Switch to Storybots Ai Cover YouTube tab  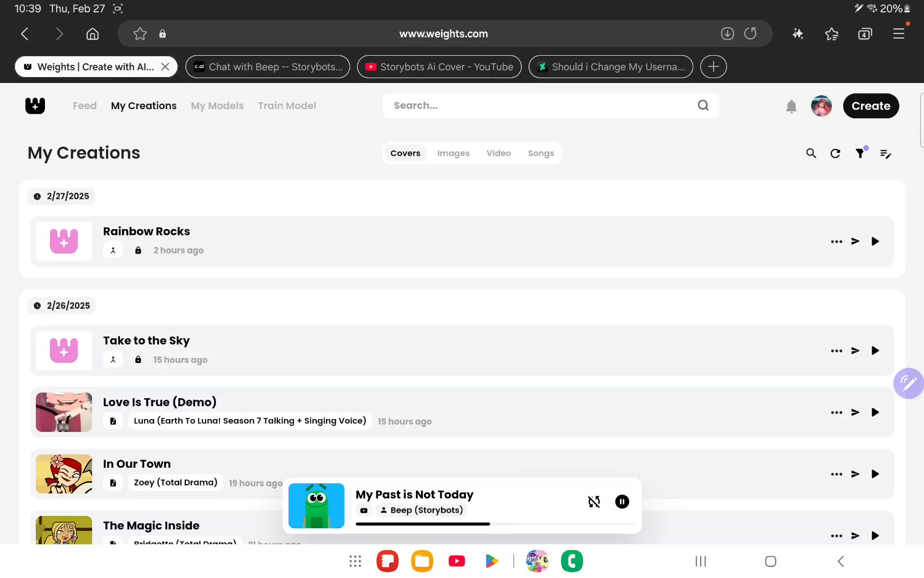[x=439, y=67]
